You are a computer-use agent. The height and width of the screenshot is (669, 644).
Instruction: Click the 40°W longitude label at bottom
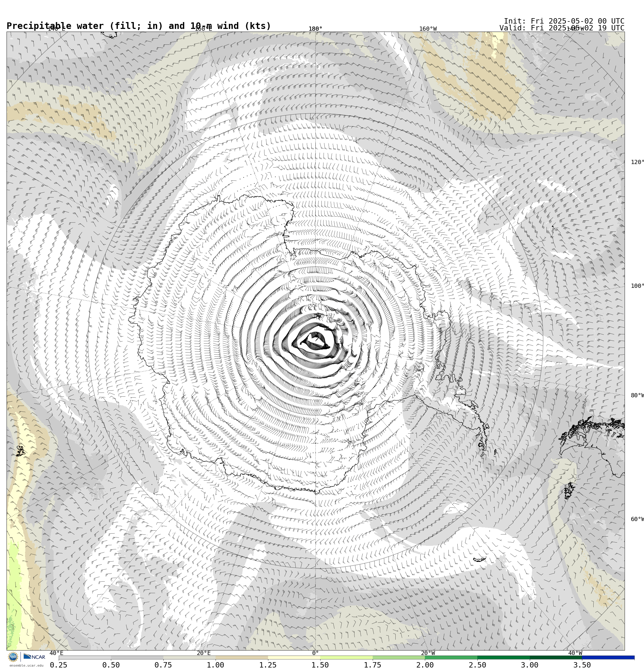coord(575,653)
